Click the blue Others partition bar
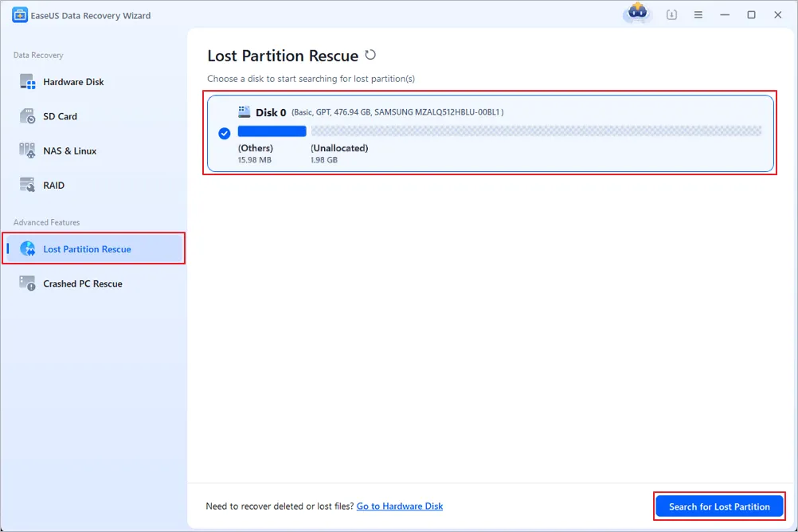The height and width of the screenshot is (532, 798). click(272, 131)
